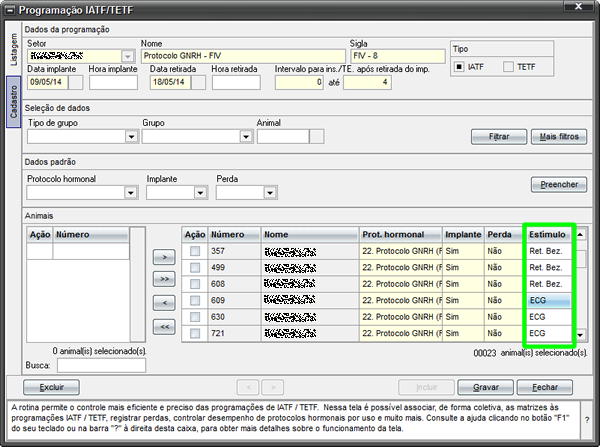Click the Hora retirada field
The width and height of the screenshot is (600, 447).
236,82
